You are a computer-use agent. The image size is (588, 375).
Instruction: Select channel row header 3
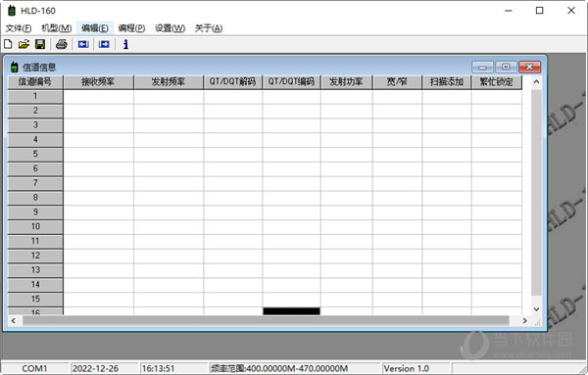point(35,125)
